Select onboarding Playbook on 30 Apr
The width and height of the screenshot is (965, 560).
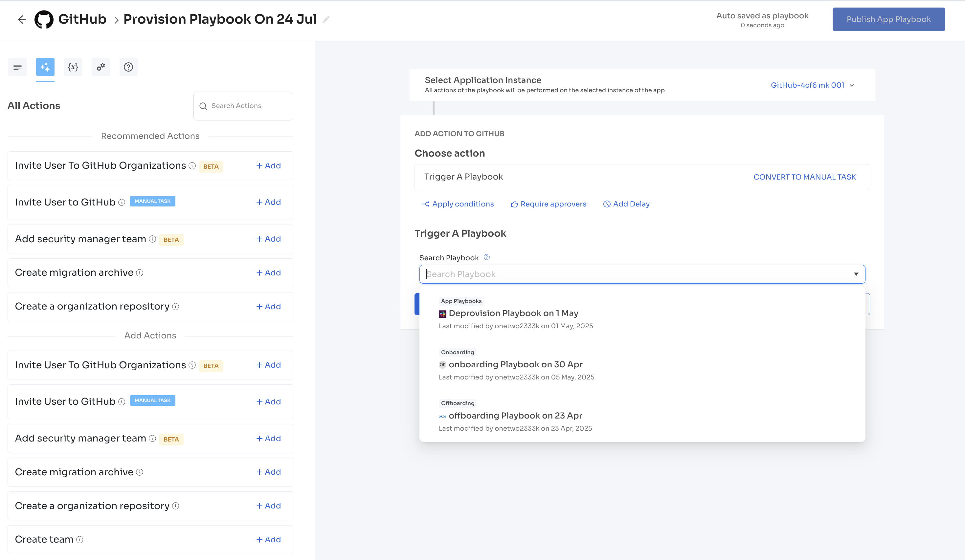click(x=642, y=365)
